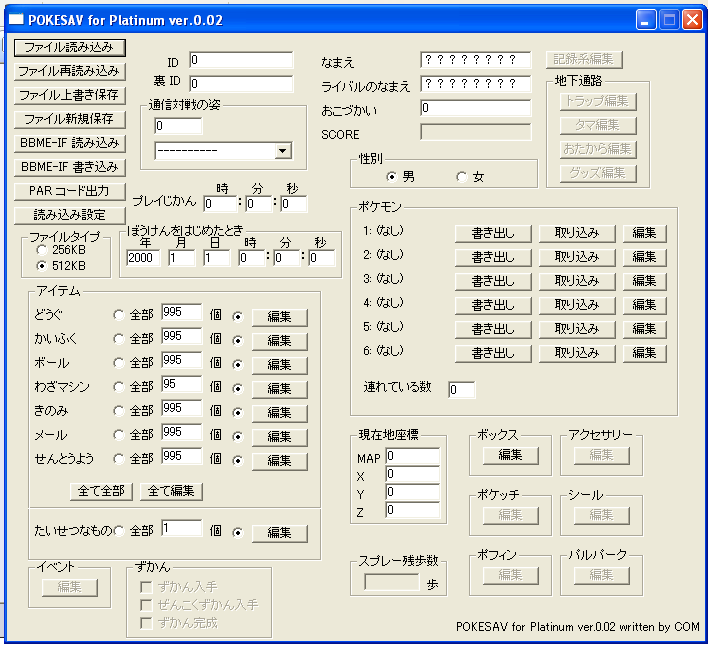This screenshot has height=645, width=708.
Task: Select 個 count radio for わざマシン row
Action: click(x=238, y=388)
